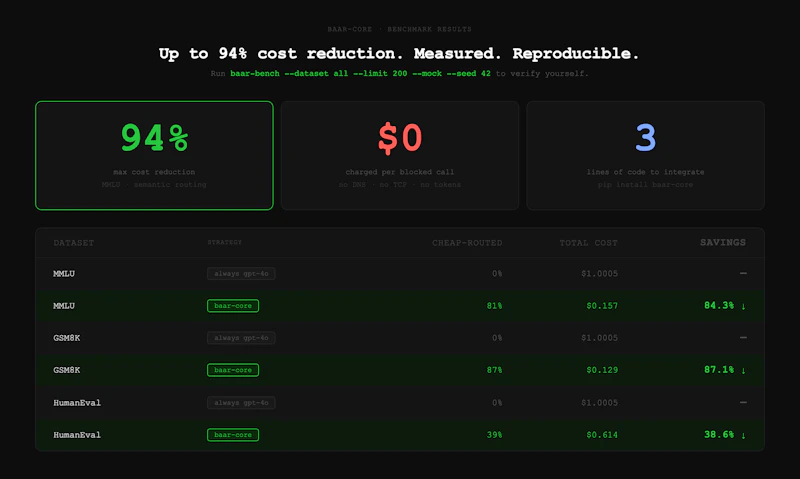
Task: Click the CHEAP-ROUTED column header
Action: [x=467, y=243]
